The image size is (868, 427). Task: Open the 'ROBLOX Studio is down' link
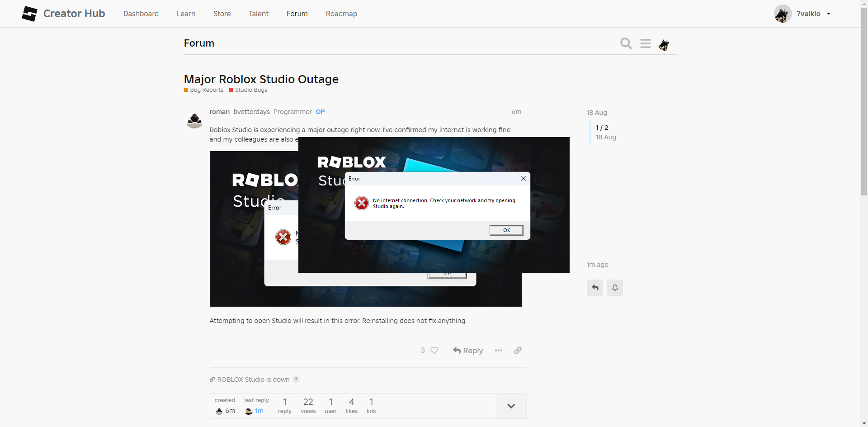(x=253, y=380)
